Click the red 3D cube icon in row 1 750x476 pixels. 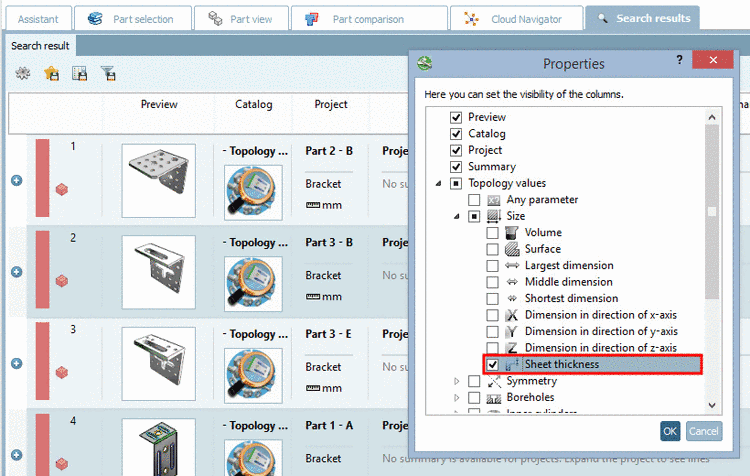pos(62,189)
